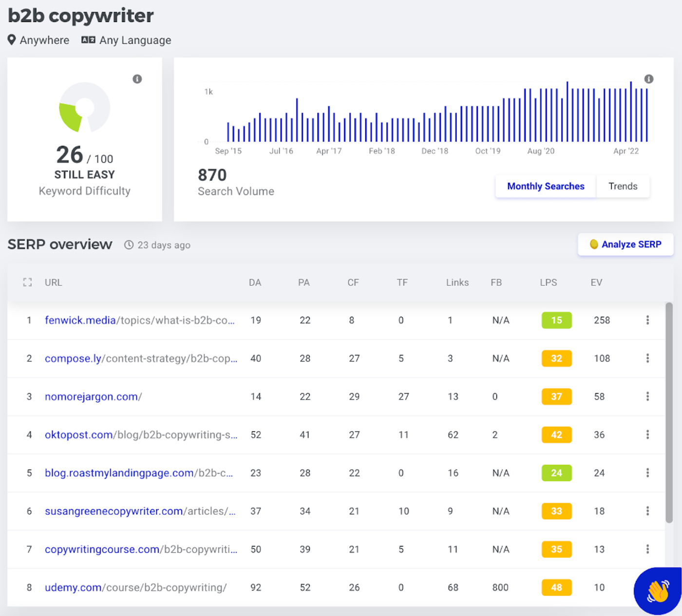Click the Analyze SERP button
This screenshot has height=616, width=682.
[x=625, y=244]
